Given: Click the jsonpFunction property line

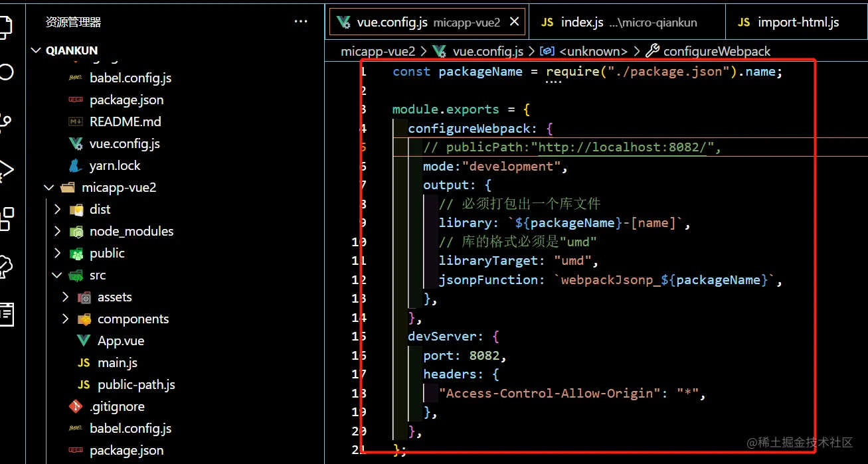Looking at the screenshot, I should coord(611,279).
